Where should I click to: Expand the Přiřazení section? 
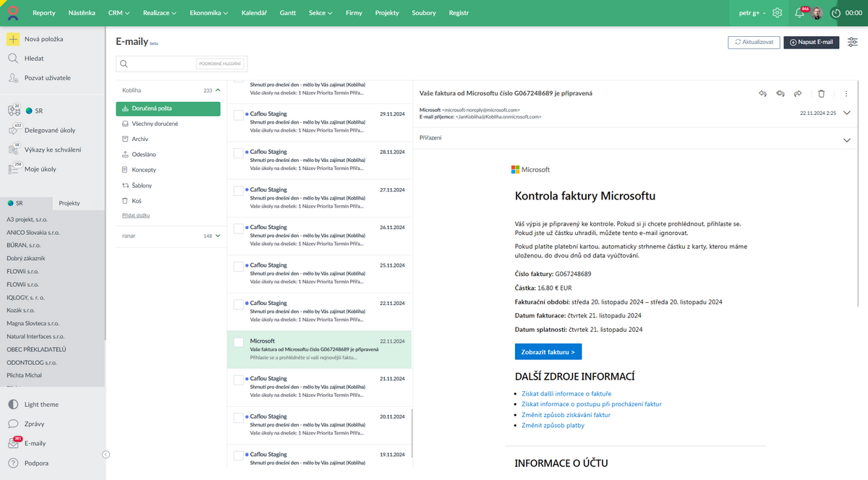(x=846, y=140)
